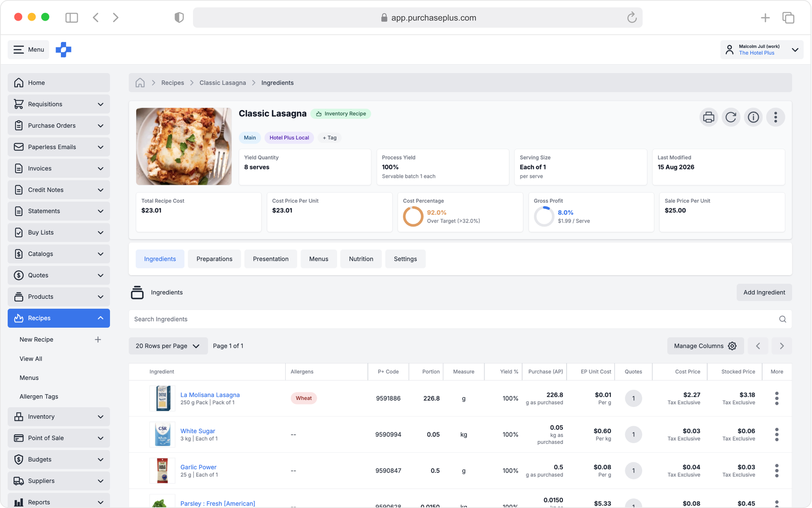The width and height of the screenshot is (812, 508).
Task: Expand the Paperless Emails sidebar section
Action: pos(59,147)
